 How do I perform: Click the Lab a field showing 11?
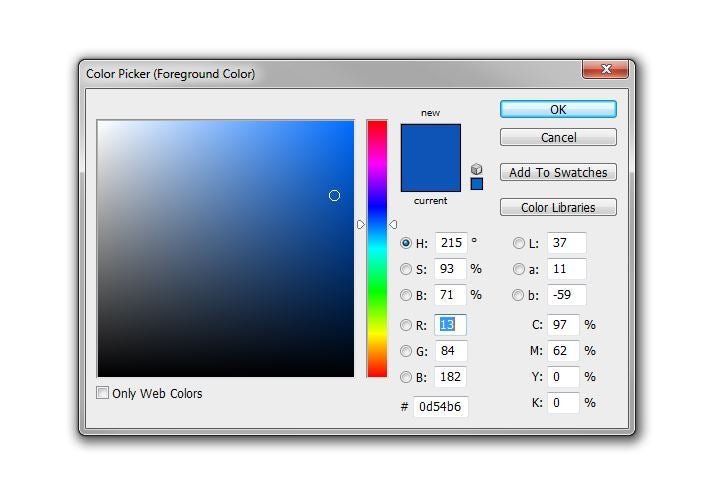(567, 269)
